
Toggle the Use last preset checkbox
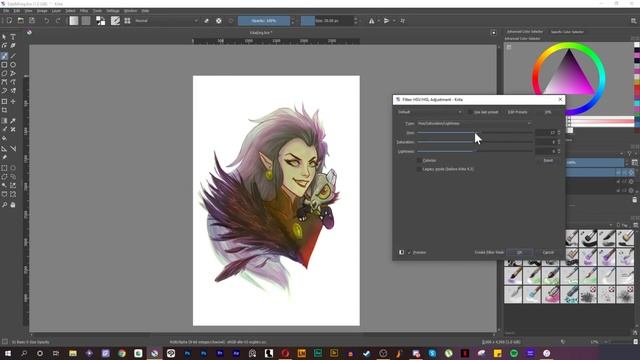(471, 112)
